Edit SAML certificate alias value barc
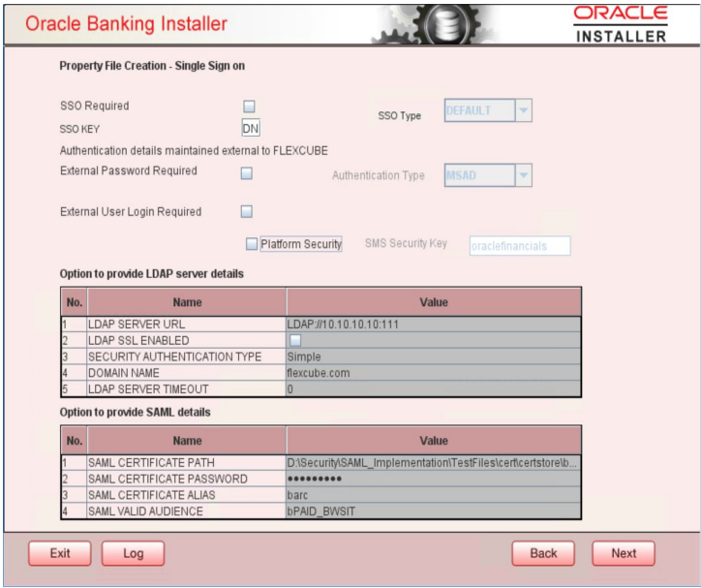The image size is (701, 588). coord(433,495)
